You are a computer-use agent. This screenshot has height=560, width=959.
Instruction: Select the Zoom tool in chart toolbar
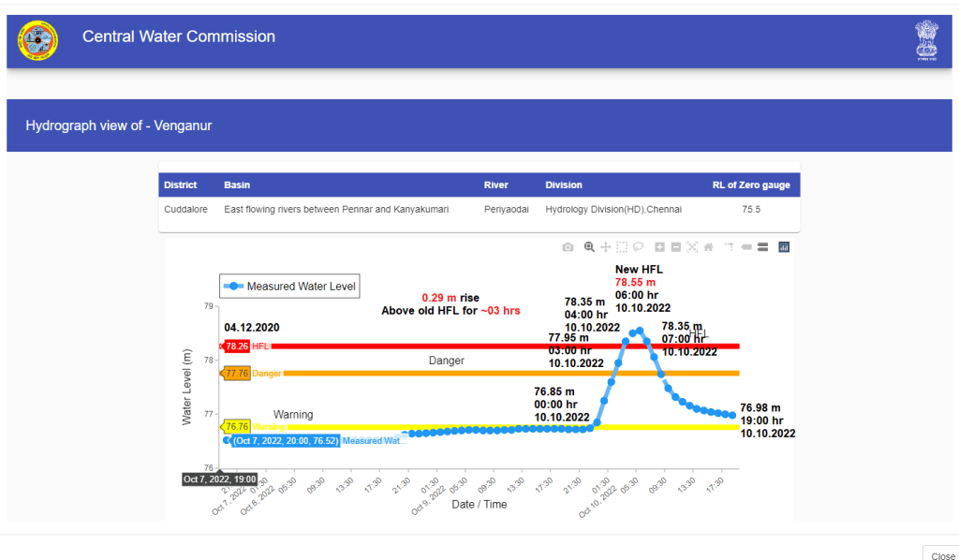(589, 247)
